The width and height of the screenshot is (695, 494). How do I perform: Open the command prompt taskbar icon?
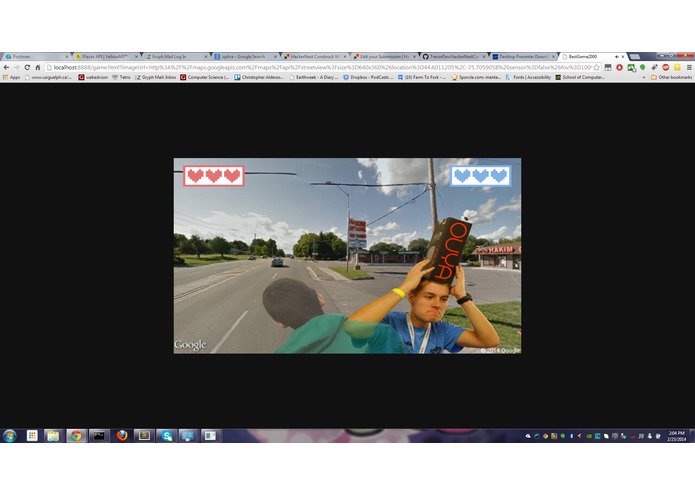pos(99,436)
